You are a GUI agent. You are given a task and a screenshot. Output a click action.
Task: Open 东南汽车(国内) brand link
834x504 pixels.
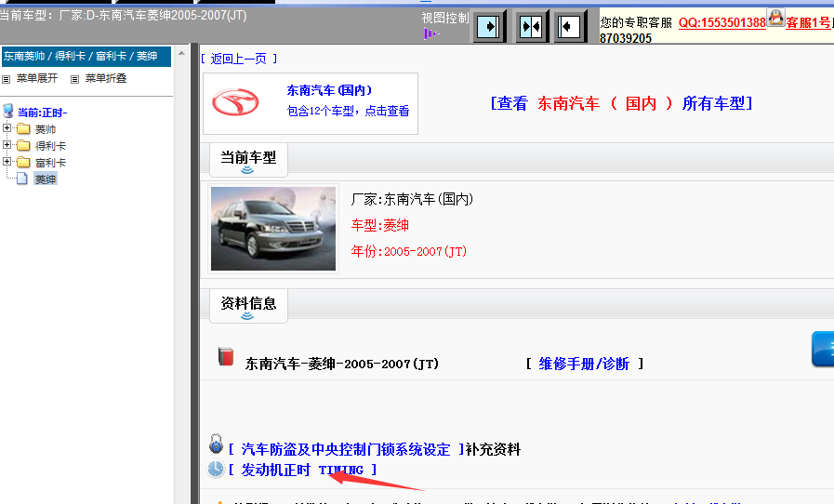pyautogui.click(x=329, y=90)
